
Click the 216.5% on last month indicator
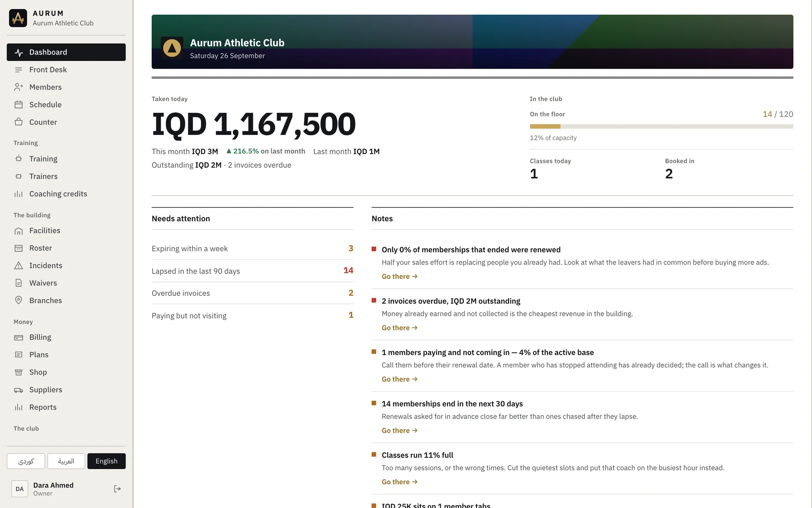pyautogui.click(x=266, y=151)
